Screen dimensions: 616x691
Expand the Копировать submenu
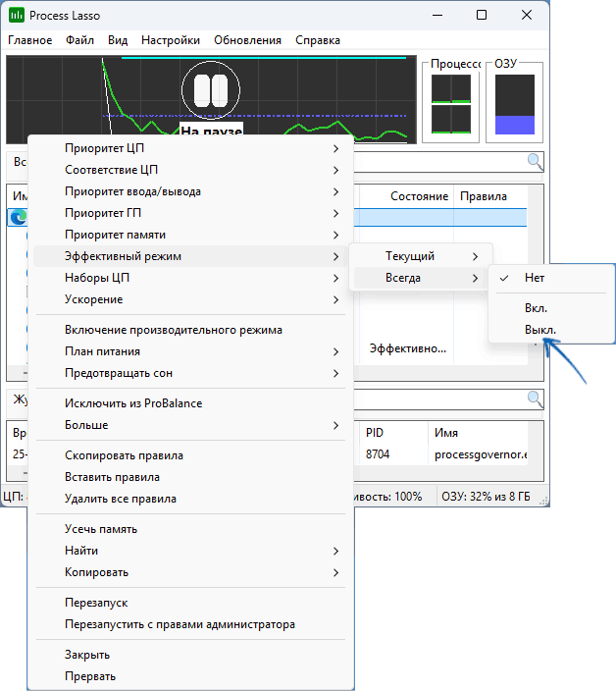[190, 572]
